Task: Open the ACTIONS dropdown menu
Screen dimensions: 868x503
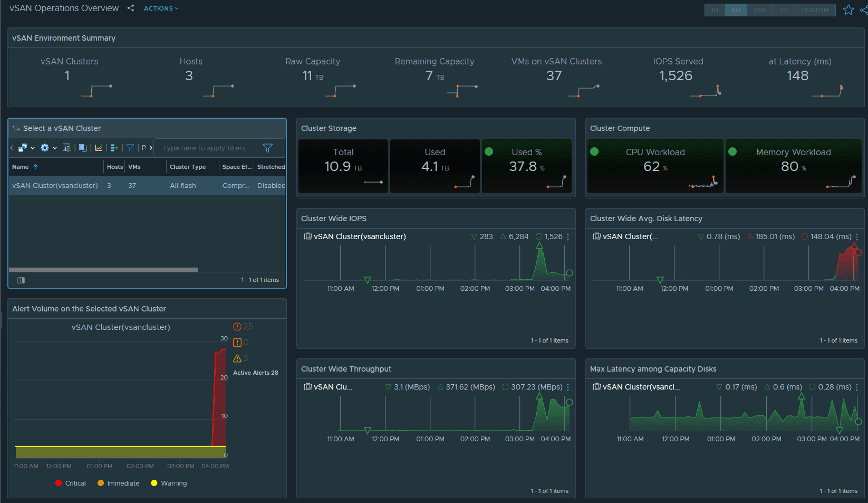Action: 161,8
